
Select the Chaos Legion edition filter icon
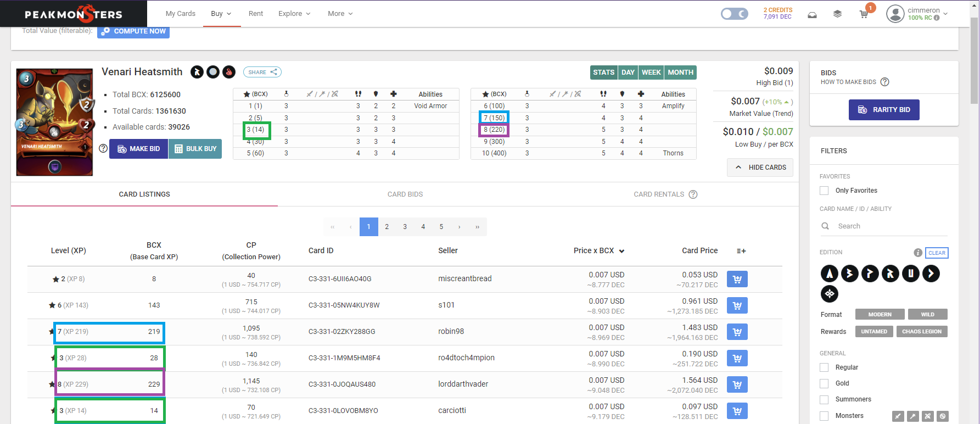point(931,274)
